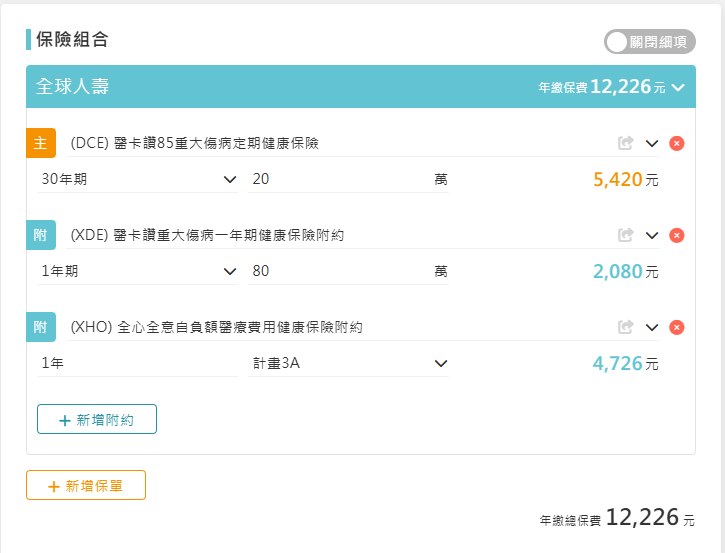Remove the DCE main policy with red X
The height and width of the screenshot is (553, 725).
pyautogui.click(x=677, y=143)
